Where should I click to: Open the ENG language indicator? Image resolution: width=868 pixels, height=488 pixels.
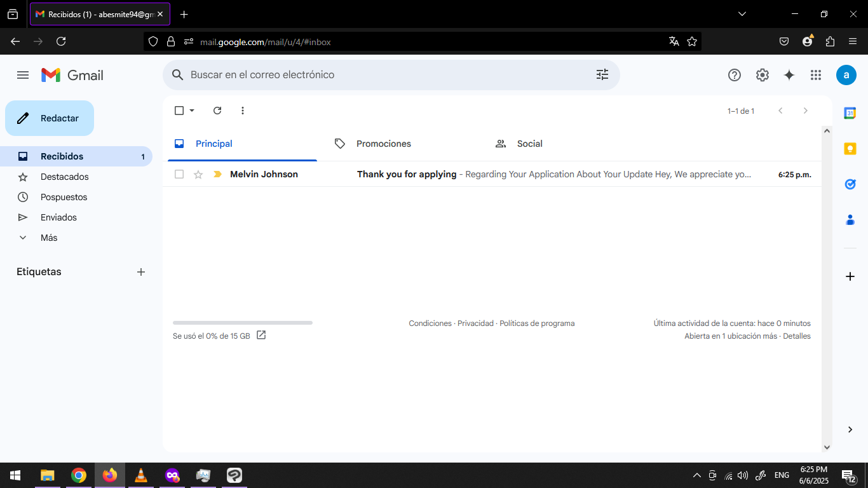coord(782,475)
